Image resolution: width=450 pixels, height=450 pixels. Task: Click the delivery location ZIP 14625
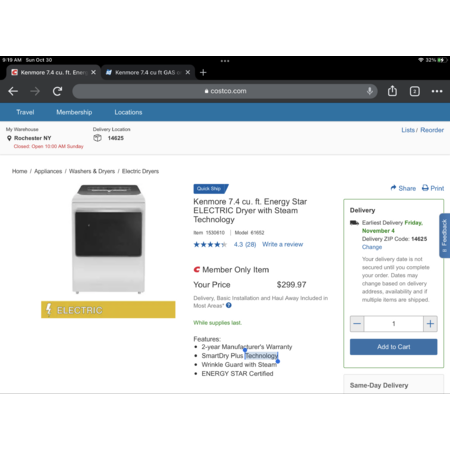pos(116,138)
